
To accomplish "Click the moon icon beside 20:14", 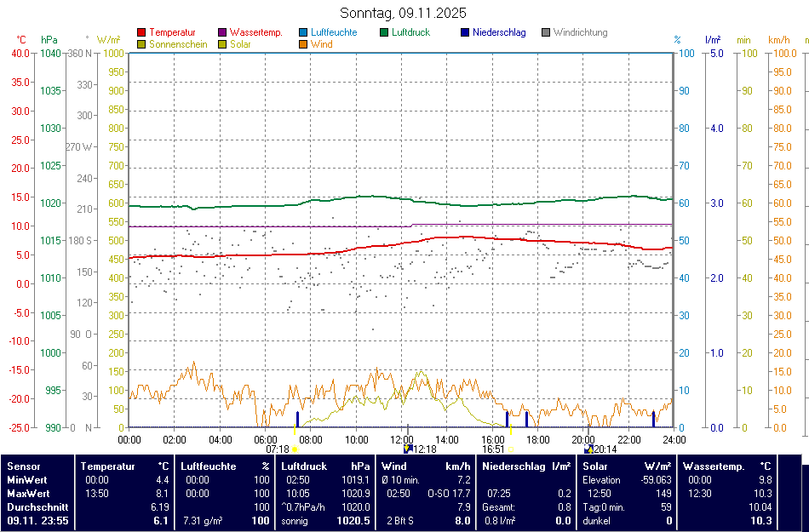I will pyautogui.click(x=588, y=449).
